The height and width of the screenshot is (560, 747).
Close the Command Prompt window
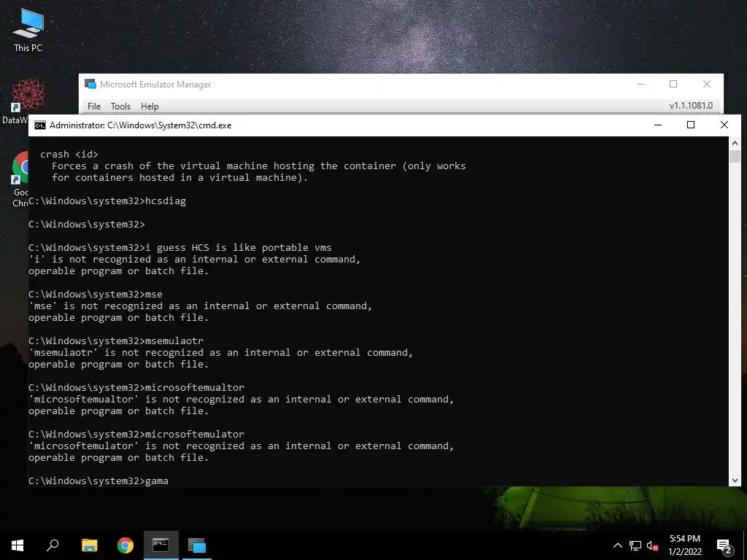724,125
